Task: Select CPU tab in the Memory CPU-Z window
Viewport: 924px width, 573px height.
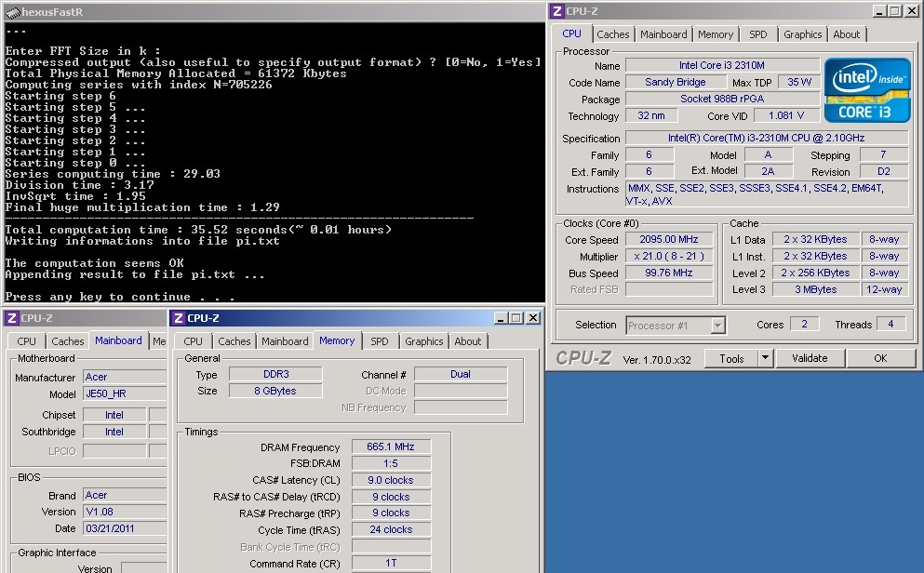Action: [193, 341]
